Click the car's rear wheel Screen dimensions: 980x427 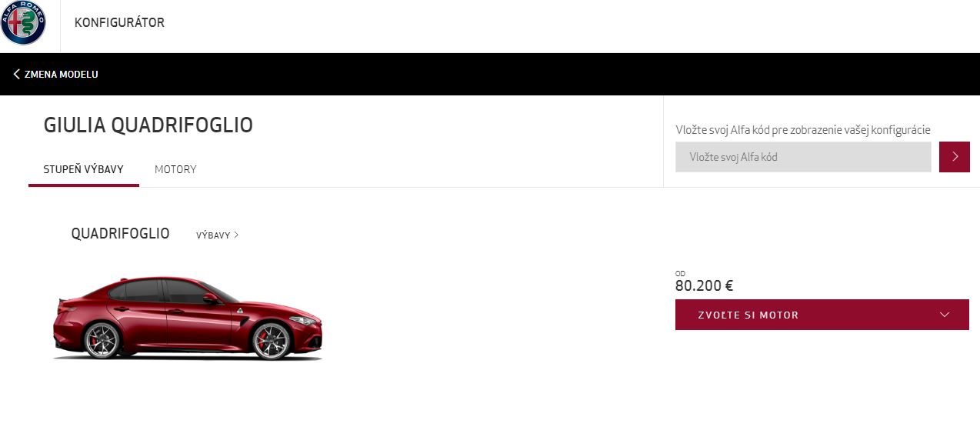pos(102,341)
